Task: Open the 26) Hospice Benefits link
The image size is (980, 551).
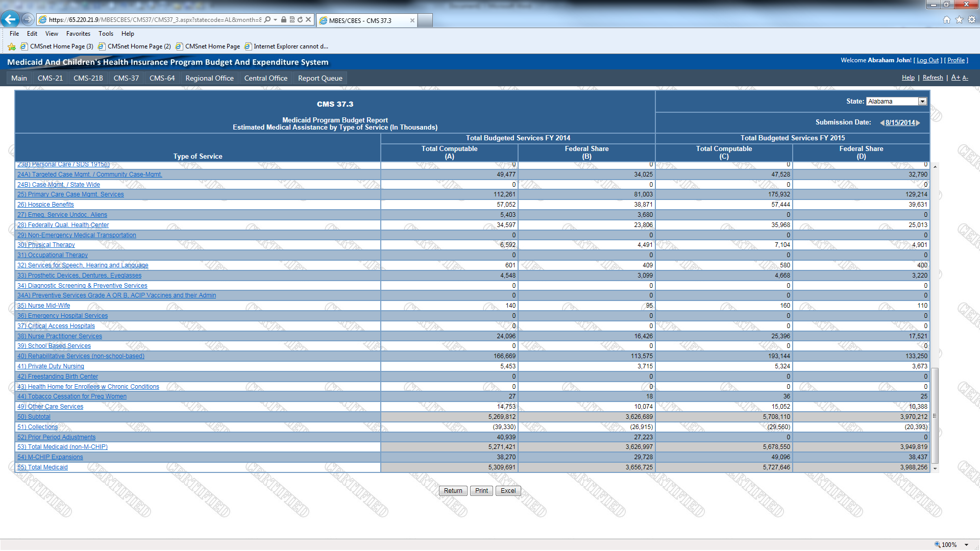Action: [x=45, y=205]
